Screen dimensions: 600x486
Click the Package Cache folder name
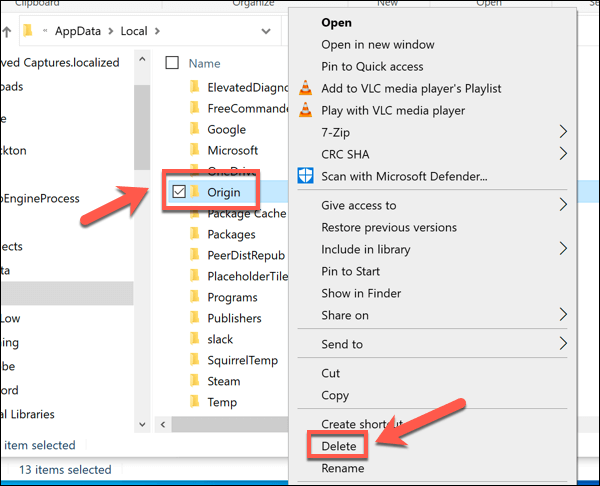coord(247,214)
